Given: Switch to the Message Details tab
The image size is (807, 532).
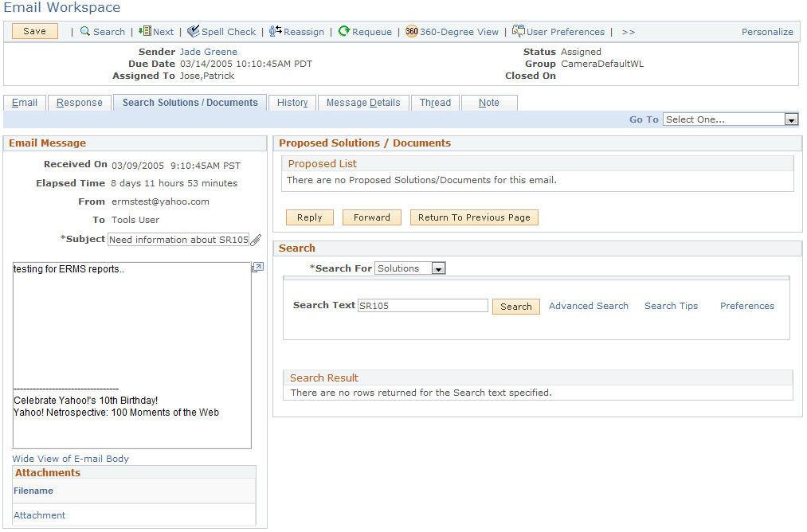Looking at the screenshot, I should (x=363, y=103).
